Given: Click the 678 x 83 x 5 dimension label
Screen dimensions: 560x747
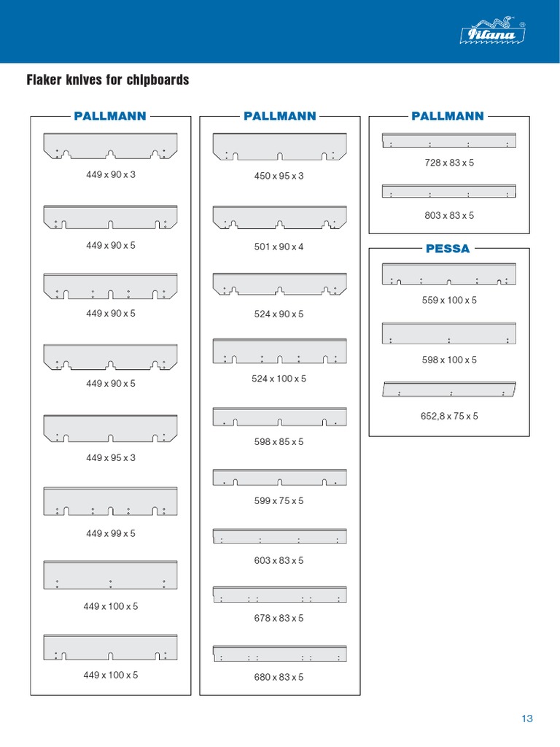Looking at the screenshot, I should [x=280, y=619].
